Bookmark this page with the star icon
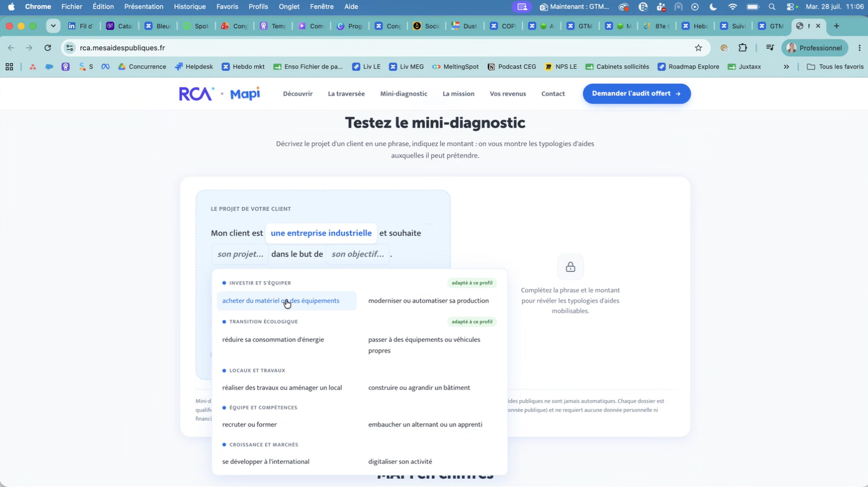 click(x=699, y=48)
